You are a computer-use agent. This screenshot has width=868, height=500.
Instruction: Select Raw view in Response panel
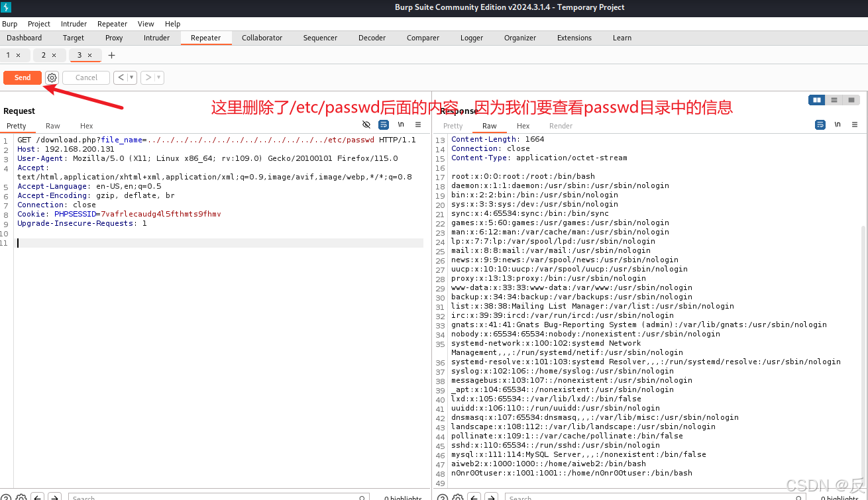coord(490,126)
